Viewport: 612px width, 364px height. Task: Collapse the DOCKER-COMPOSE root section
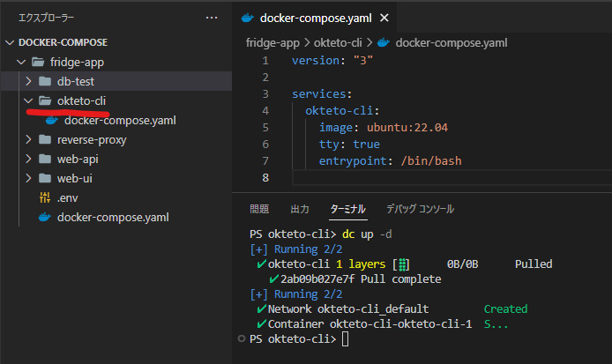pyautogui.click(x=11, y=42)
